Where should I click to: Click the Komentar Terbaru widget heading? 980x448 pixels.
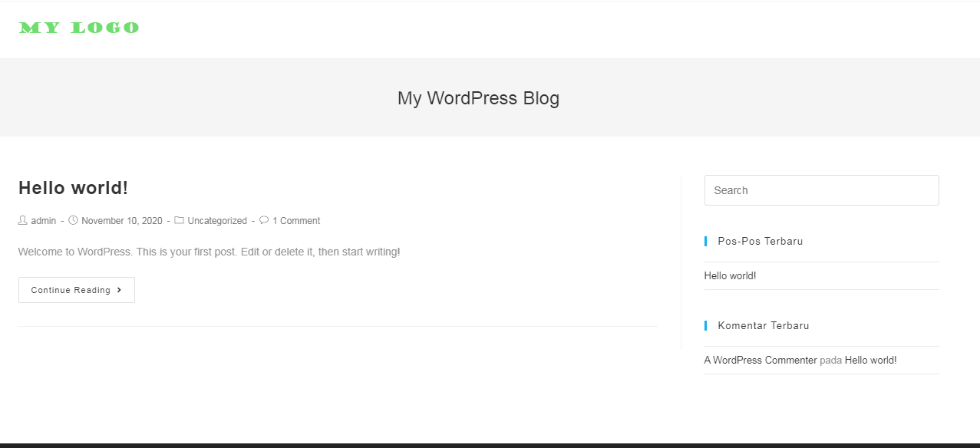point(764,325)
